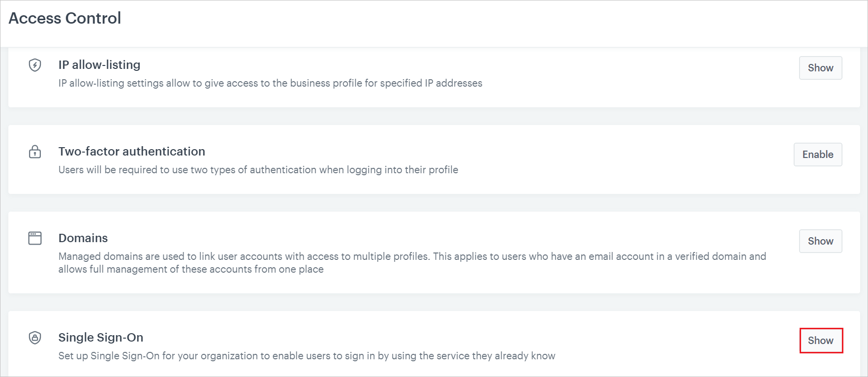Screen dimensions: 868x377
Task: Click the IP allow-listing heading
Action: click(99, 65)
